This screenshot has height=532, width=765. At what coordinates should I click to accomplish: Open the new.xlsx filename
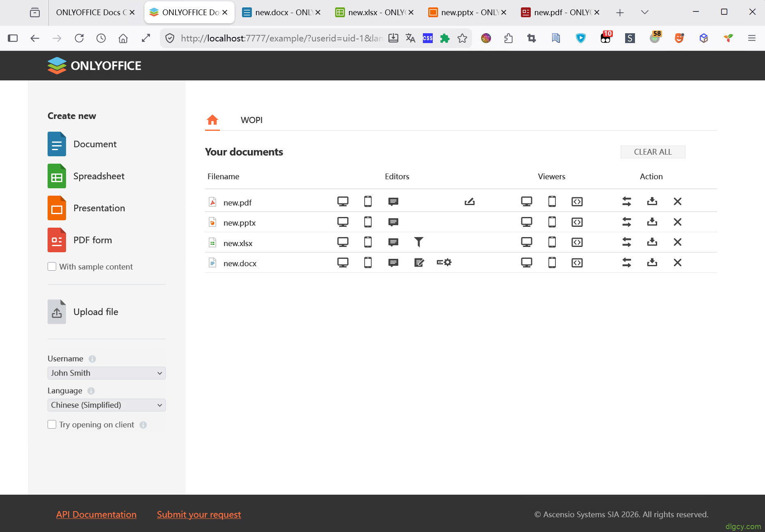coord(238,243)
